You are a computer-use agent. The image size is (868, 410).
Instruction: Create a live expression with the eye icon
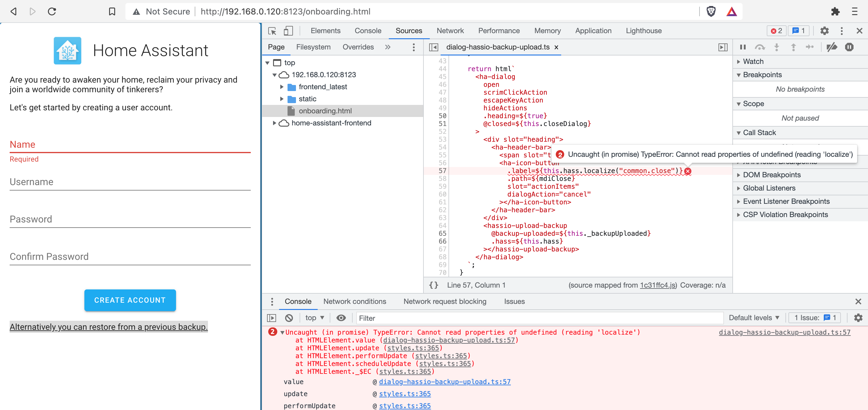[341, 318]
